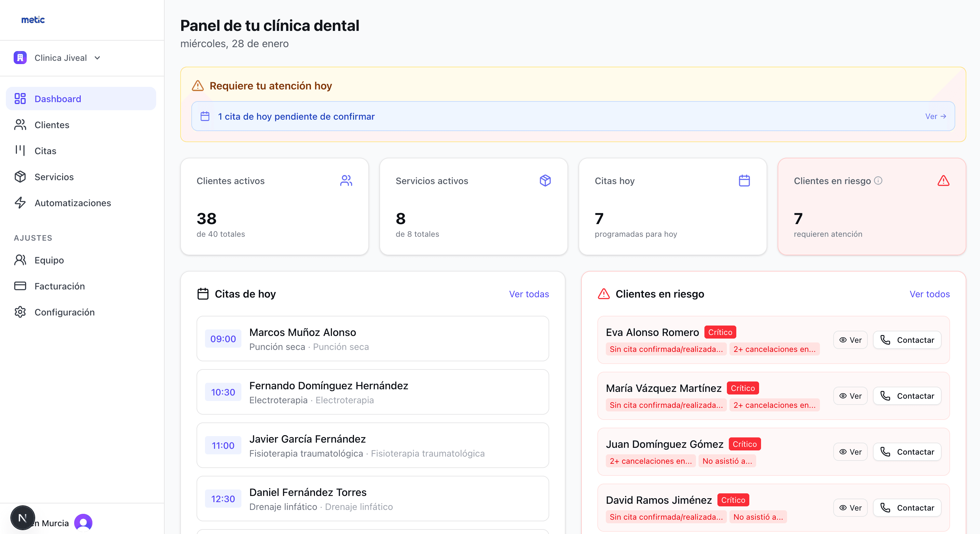The height and width of the screenshot is (534, 980).
Task: Click Ver todas in Citas de hoy
Action: 529,294
